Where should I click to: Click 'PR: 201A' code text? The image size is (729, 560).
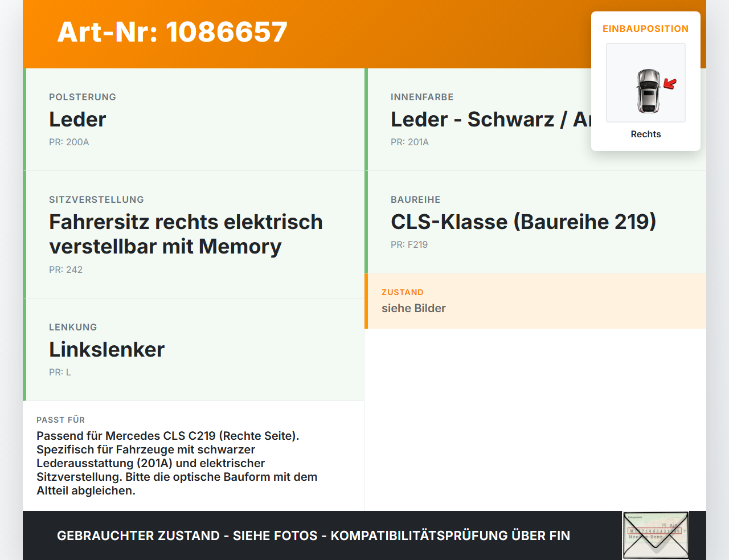(409, 142)
